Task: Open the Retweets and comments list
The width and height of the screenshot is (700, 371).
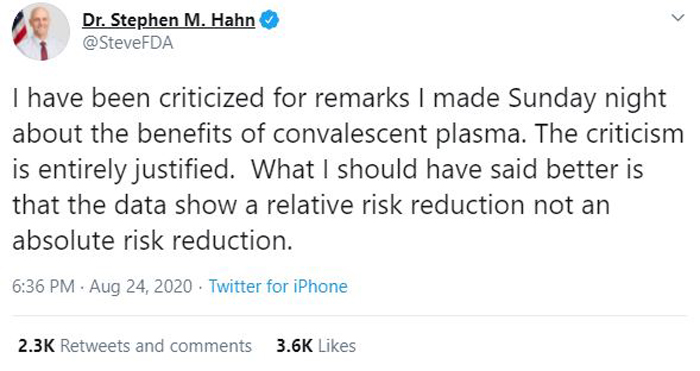Action: point(156,346)
